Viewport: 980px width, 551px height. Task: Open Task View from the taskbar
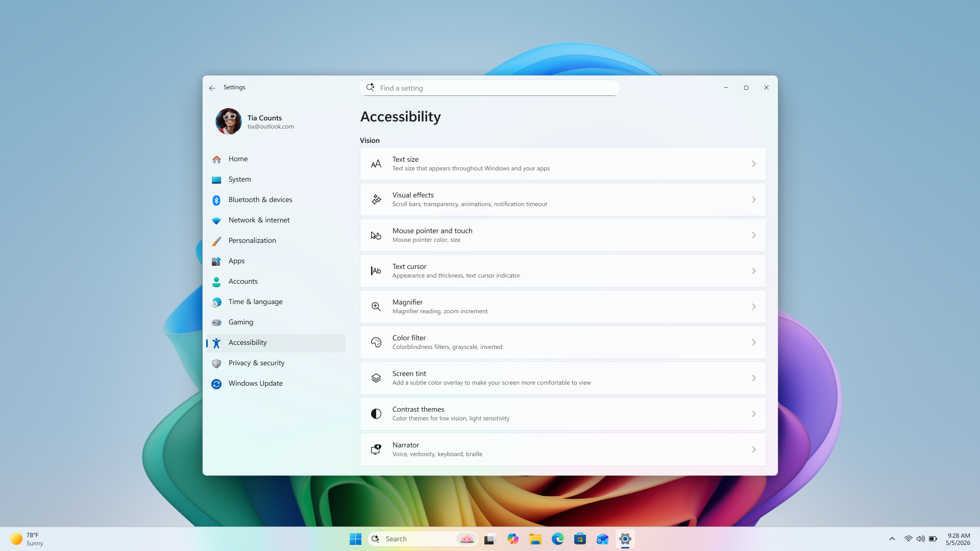click(491, 539)
